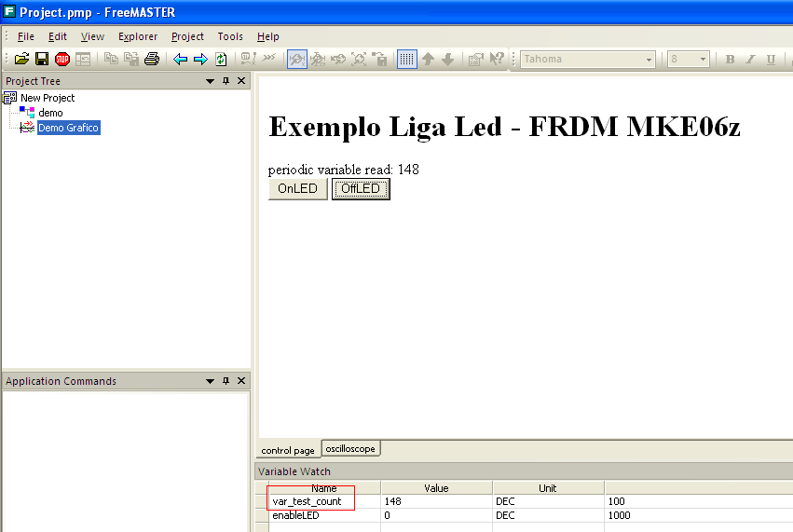793x532 pixels.
Task: Select New Project in the tree
Action: click(x=48, y=98)
